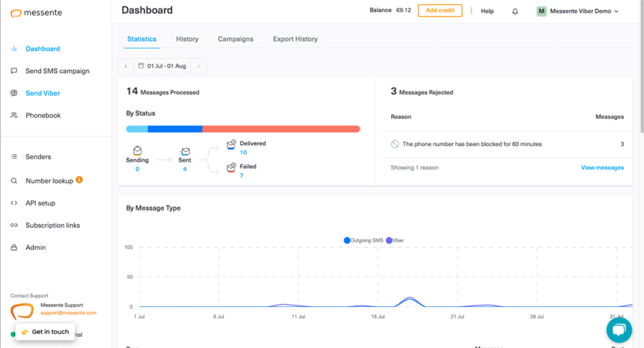Image resolution: width=644 pixels, height=348 pixels.
Task: Switch to the Export History tab
Action: 295,39
